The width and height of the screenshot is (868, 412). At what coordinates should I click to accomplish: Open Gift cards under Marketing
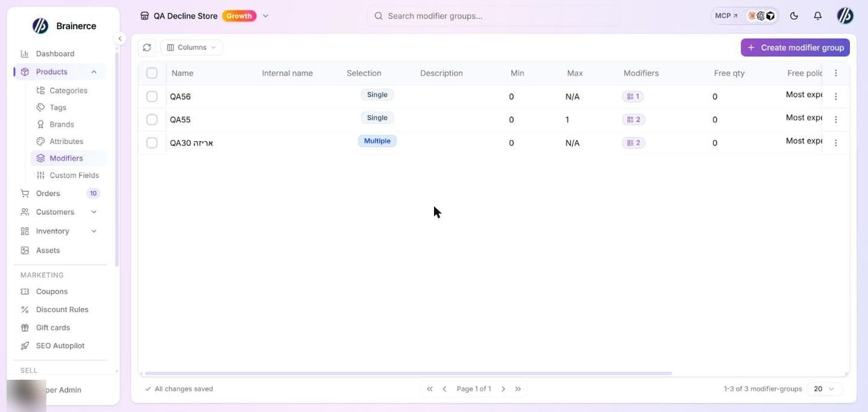tap(53, 328)
